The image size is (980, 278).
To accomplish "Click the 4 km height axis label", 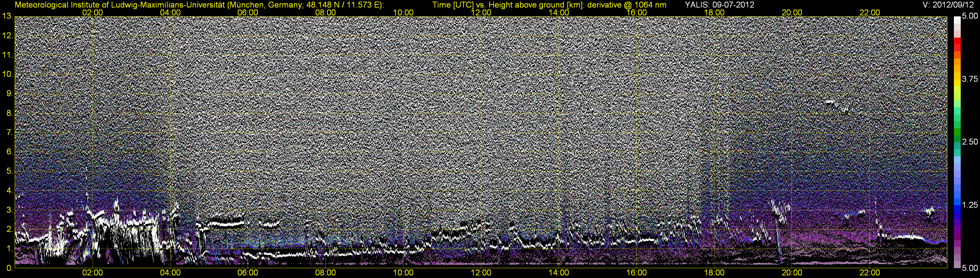I will (x=9, y=190).
